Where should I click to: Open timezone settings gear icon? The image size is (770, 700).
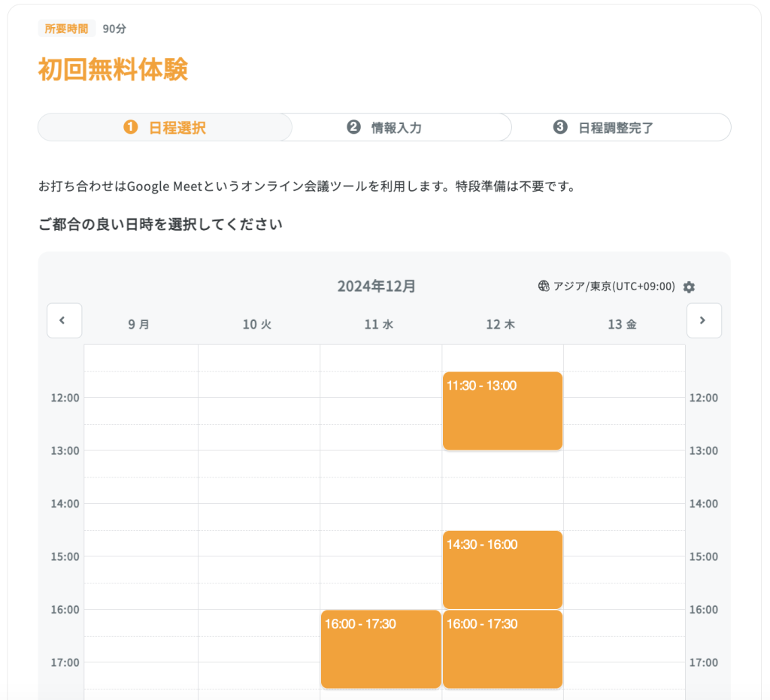coord(689,287)
